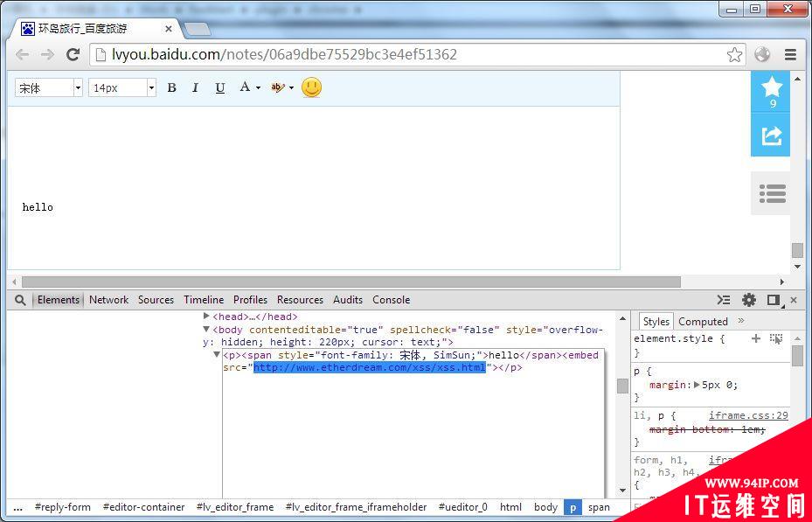The width and height of the screenshot is (812, 522).
Task: Open the iframe.css:29 source link
Action: click(748, 415)
